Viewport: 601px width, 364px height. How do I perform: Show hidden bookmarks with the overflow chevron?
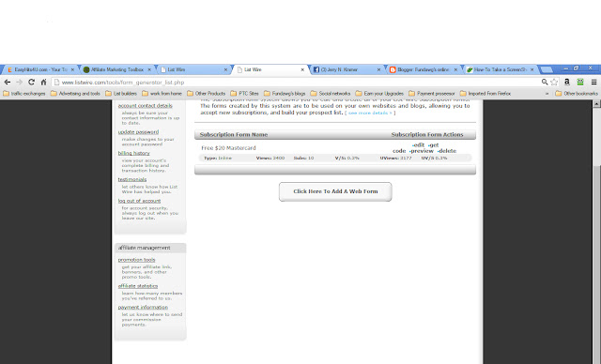point(547,94)
